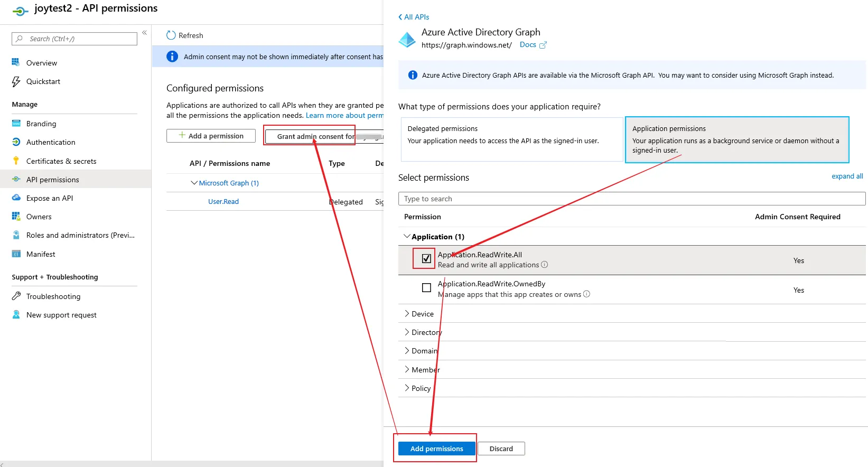This screenshot has width=868, height=467.
Task: Open Learn more about permissions link
Action: pos(344,115)
